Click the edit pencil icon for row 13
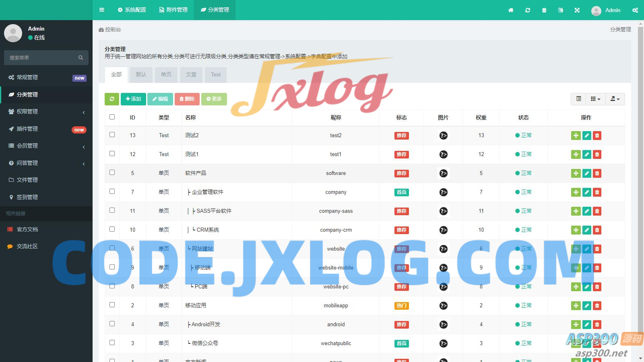 (587, 136)
